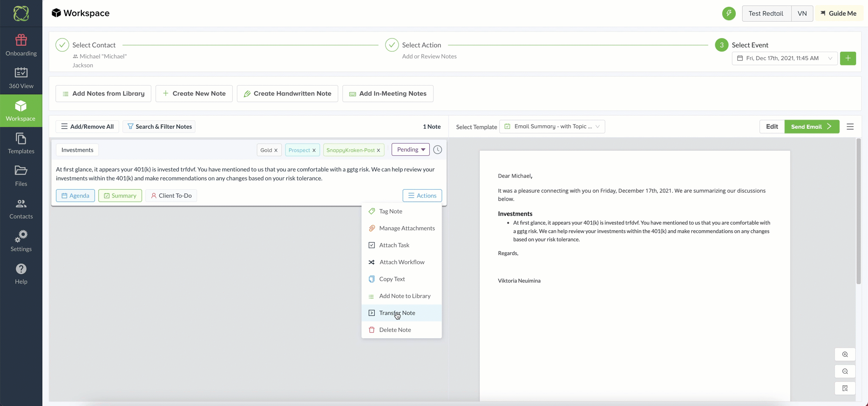Open the 360 View sidebar icon

[x=21, y=72]
